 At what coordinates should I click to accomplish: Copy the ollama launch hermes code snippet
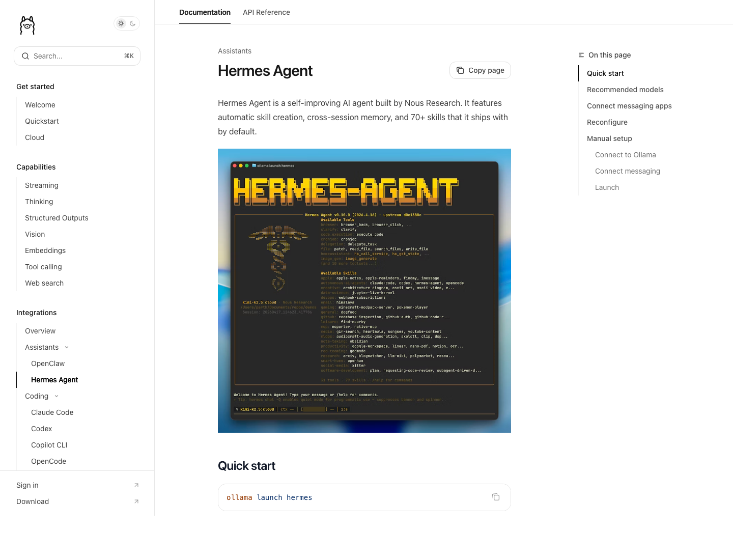coord(496,497)
